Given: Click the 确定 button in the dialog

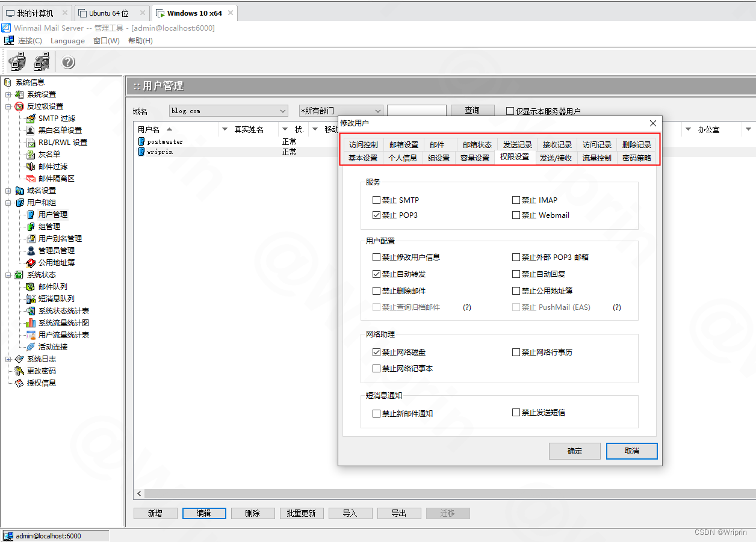Looking at the screenshot, I should click(574, 451).
